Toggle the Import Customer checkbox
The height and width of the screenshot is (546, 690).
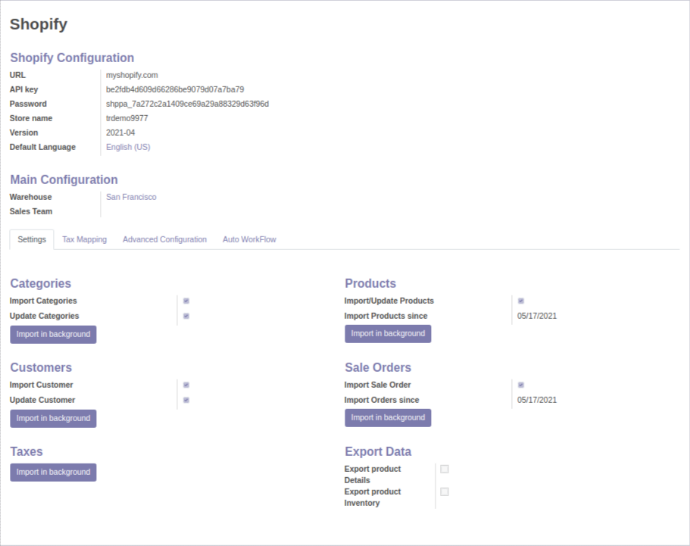pyautogui.click(x=186, y=385)
